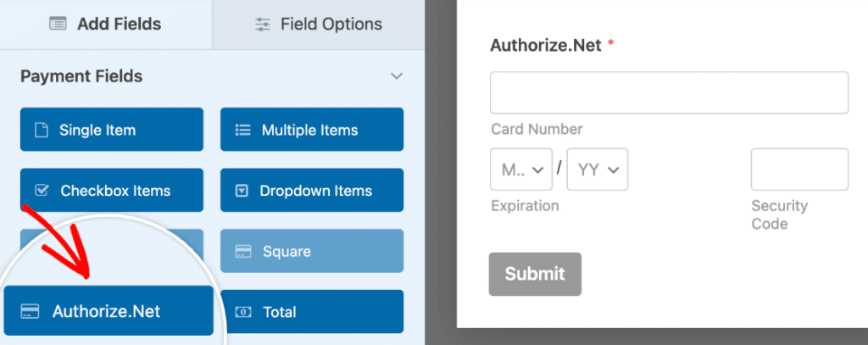Viewport: 868px width, 345px height.
Task: Click the Total money icon
Action: pyautogui.click(x=243, y=312)
